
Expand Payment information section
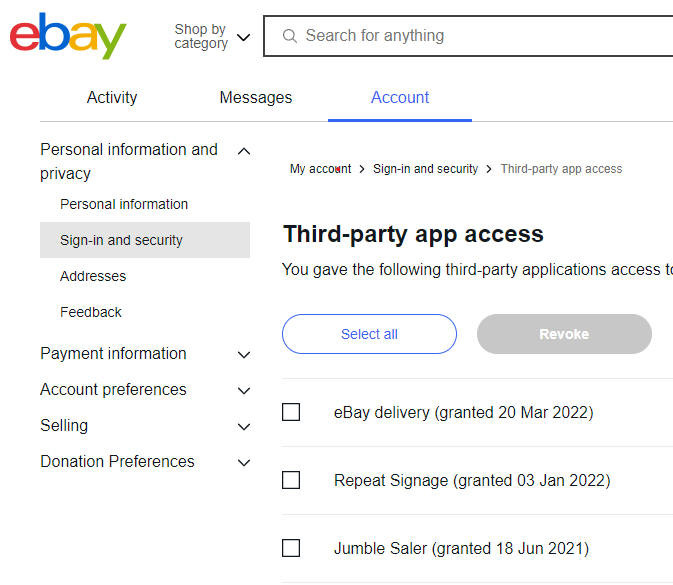tap(243, 354)
